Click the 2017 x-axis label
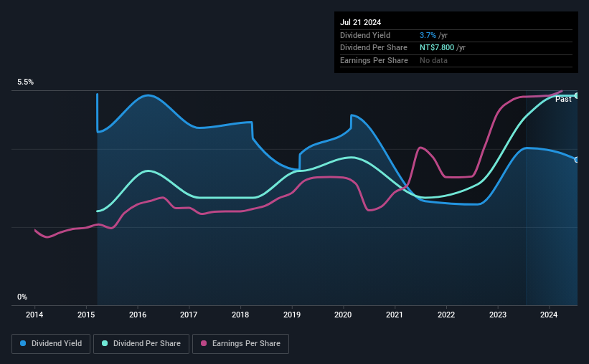589x364 pixels. pos(189,315)
